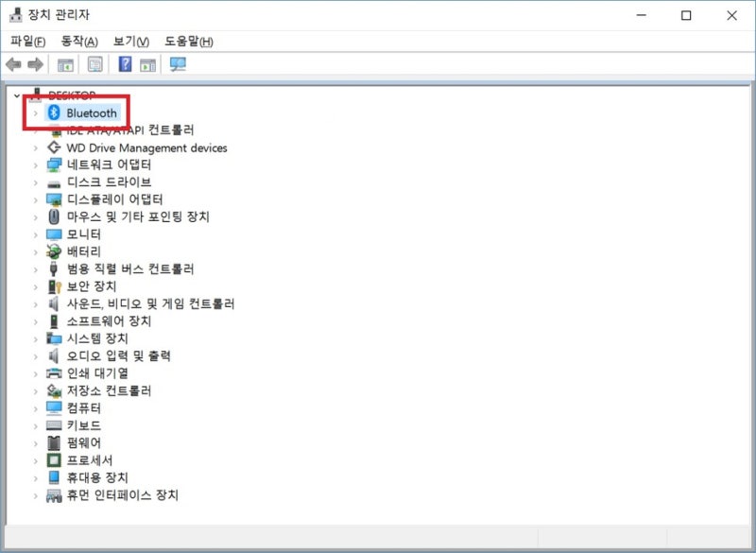Expand the 휴먼 인터페이스 장치 arrow
This screenshot has width=756, height=553.
coord(35,495)
